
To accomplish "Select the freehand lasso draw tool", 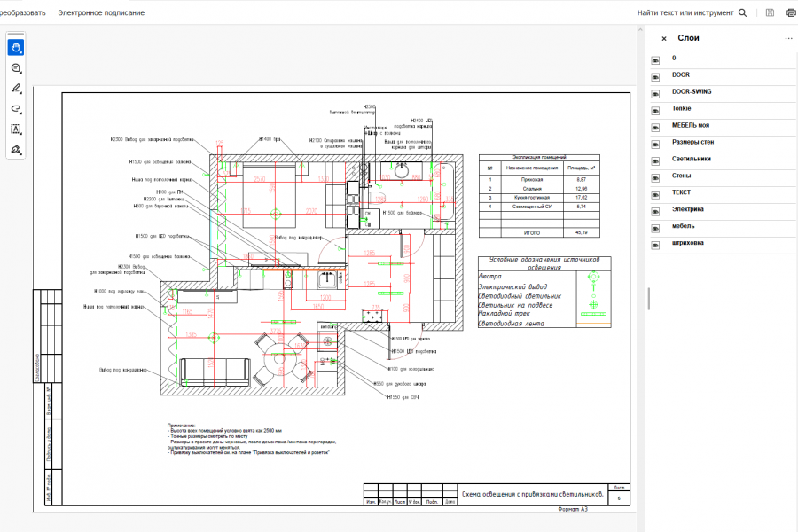I will [16, 109].
